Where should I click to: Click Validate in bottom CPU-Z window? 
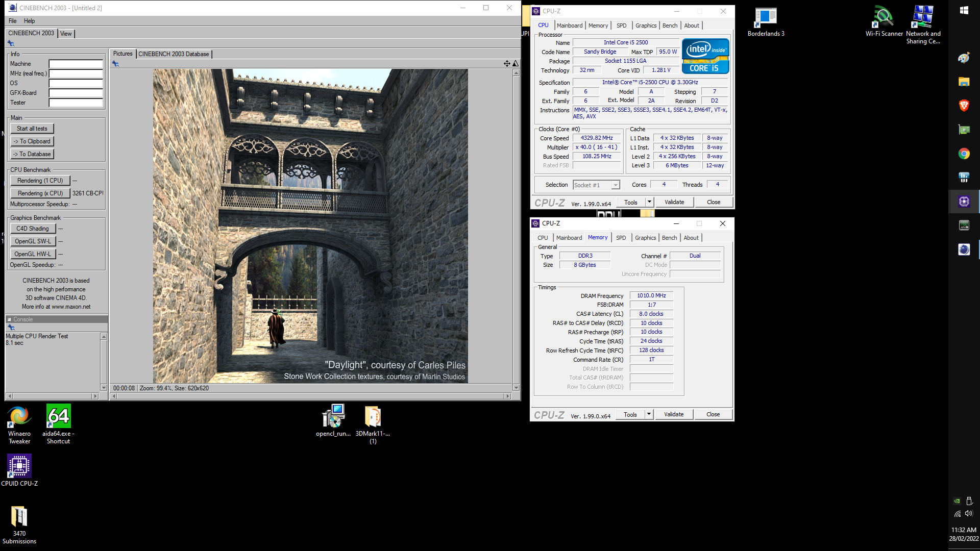tap(674, 414)
